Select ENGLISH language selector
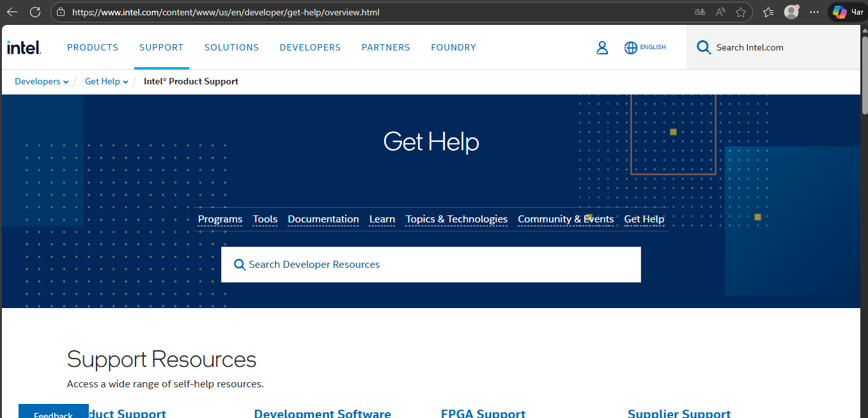Viewport: 868px width, 418px height. (x=653, y=47)
